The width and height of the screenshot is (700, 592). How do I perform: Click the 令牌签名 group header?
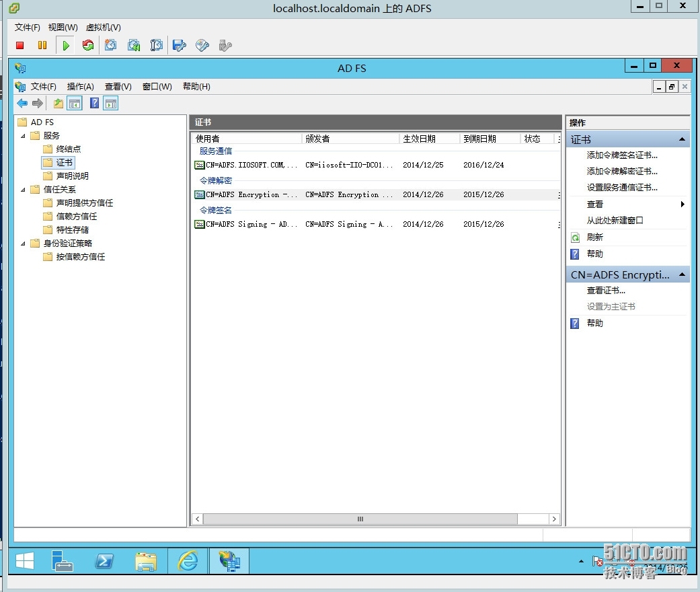216,210
